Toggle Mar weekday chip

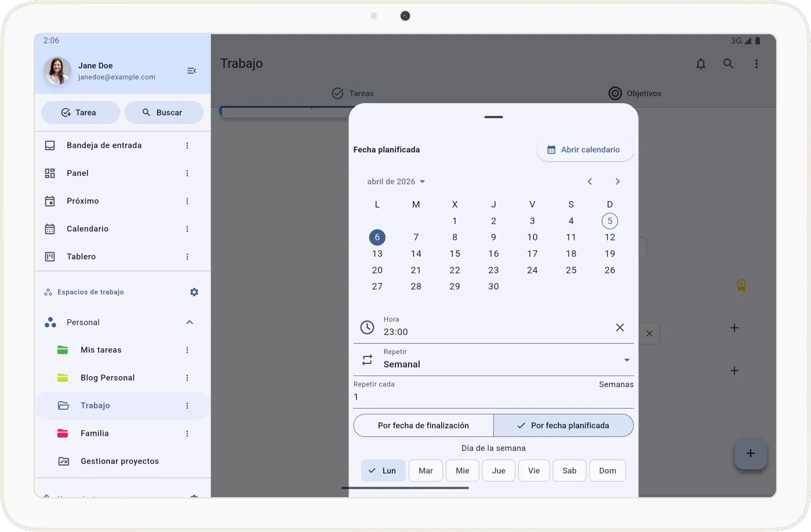coord(426,471)
